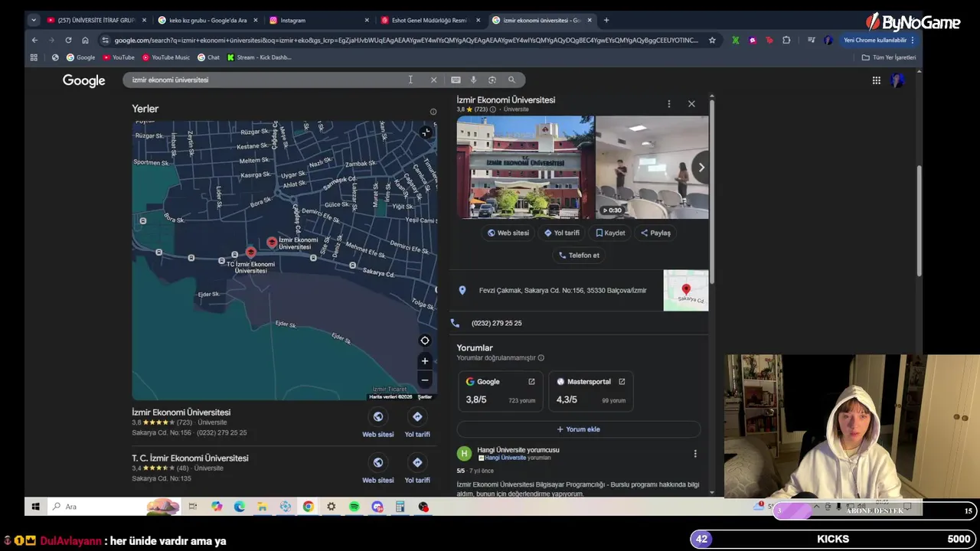This screenshot has width=980, height=551.
Task: Zoom in on the map
Action: click(x=425, y=361)
